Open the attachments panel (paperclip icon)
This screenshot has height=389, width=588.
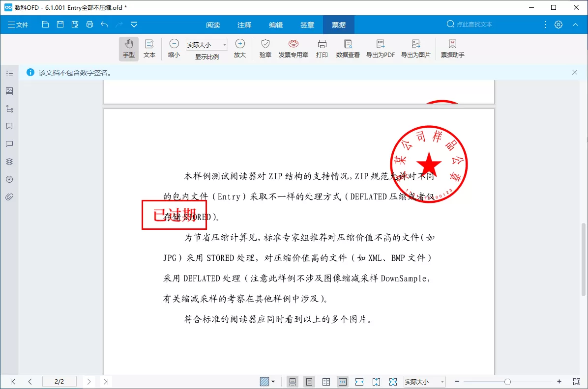coord(9,197)
